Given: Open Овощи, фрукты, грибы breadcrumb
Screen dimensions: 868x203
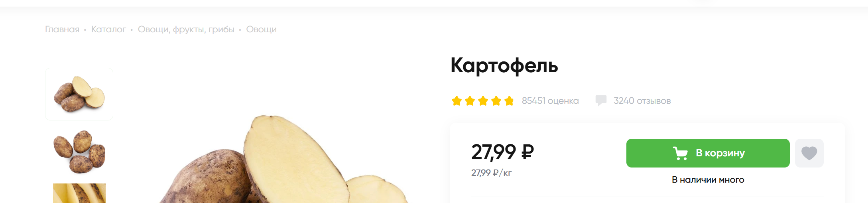Looking at the screenshot, I should click(186, 30).
